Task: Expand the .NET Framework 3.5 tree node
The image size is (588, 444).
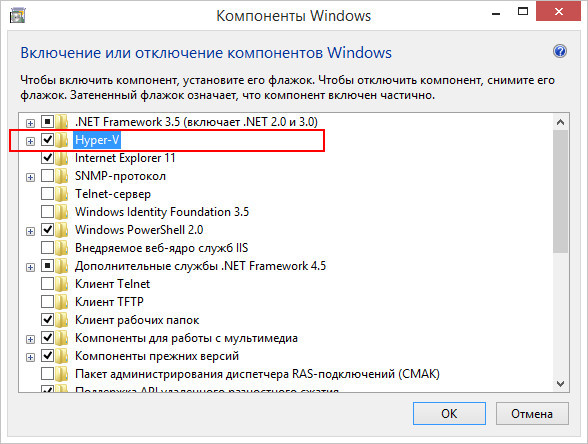Action: tap(30, 123)
